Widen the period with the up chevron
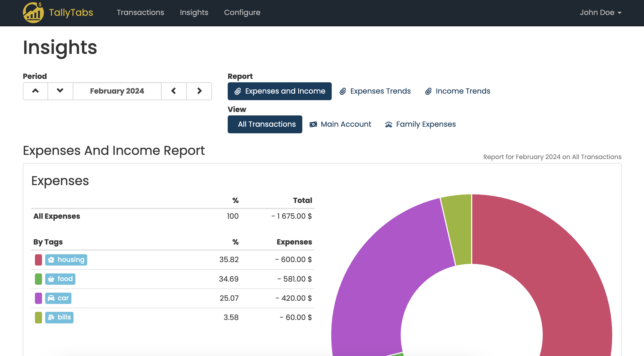The width and height of the screenshot is (644, 356). point(35,91)
